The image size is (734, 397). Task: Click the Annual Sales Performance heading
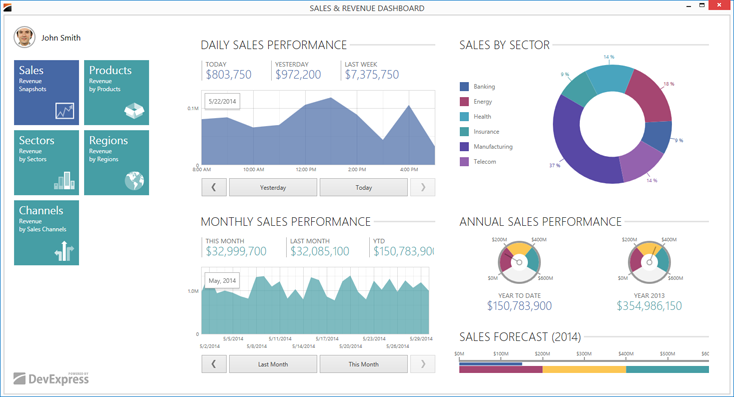pyautogui.click(x=540, y=221)
